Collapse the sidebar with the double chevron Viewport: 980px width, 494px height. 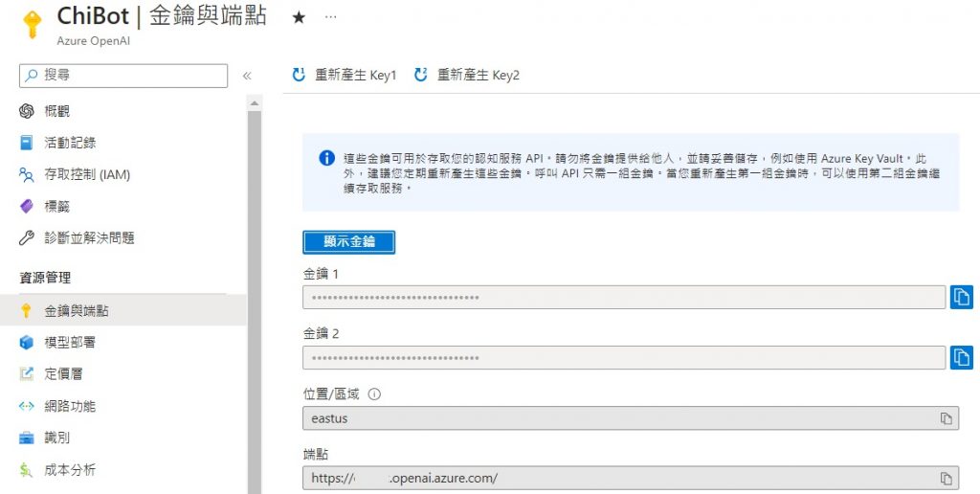click(x=247, y=76)
